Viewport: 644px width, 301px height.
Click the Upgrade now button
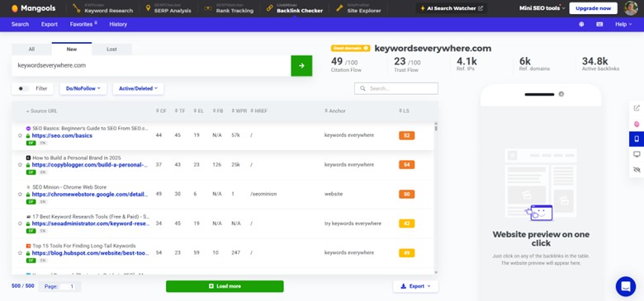tap(593, 8)
